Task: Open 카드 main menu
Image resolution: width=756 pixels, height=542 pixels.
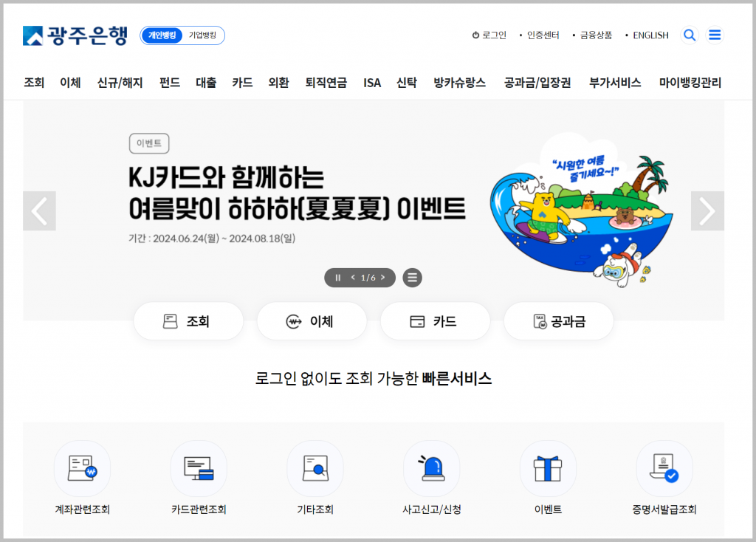Action: tap(242, 83)
